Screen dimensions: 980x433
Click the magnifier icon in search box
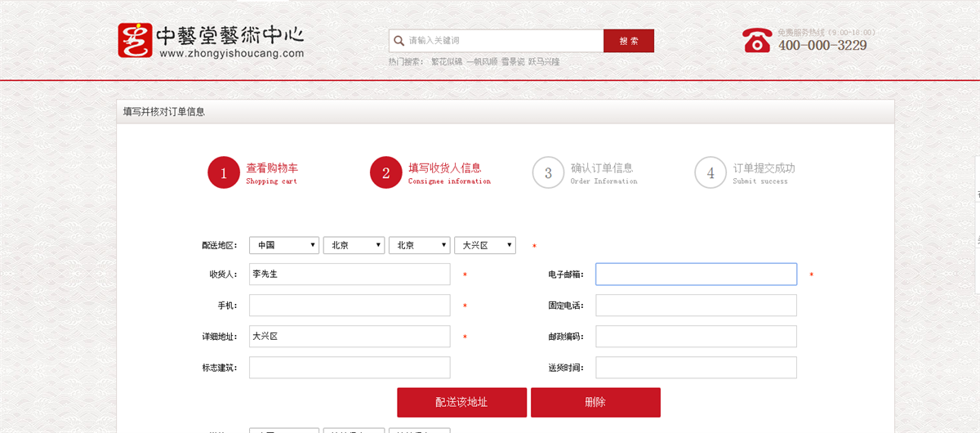click(399, 41)
